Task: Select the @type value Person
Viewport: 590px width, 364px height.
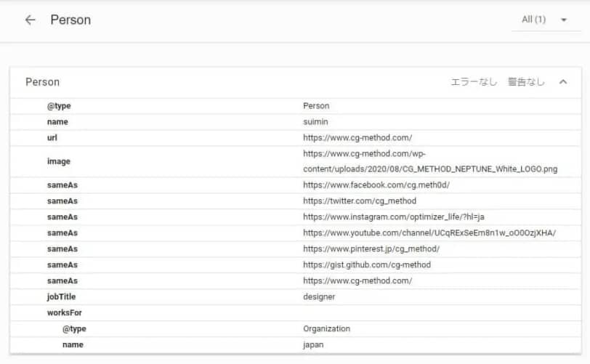Action: [316, 106]
